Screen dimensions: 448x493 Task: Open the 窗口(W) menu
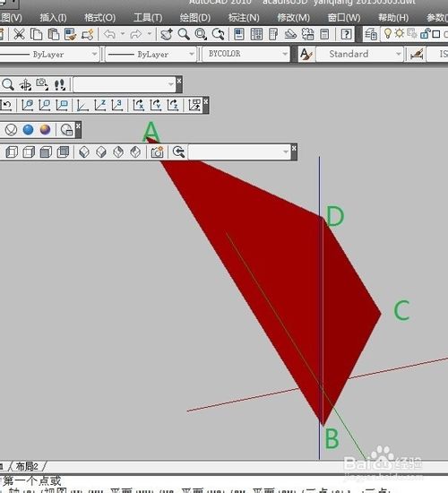click(344, 17)
